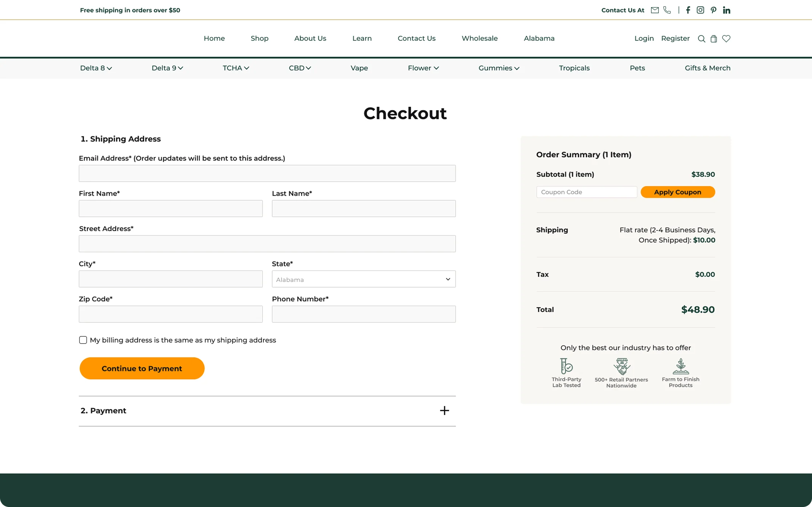The width and height of the screenshot is (812, 507).
Task: Go to the Home menu item
Action: pyautogui.click(x=214, y=38)
